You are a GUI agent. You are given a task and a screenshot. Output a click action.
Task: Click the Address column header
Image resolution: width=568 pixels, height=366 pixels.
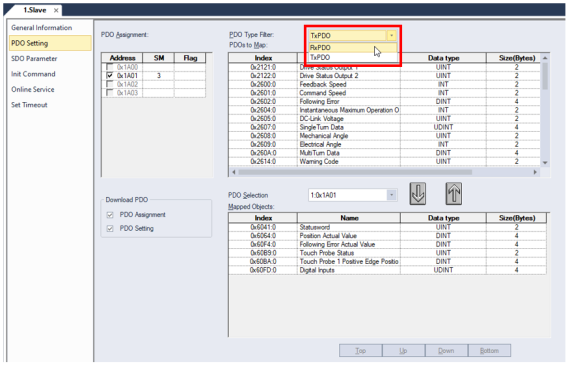(122, 58)
